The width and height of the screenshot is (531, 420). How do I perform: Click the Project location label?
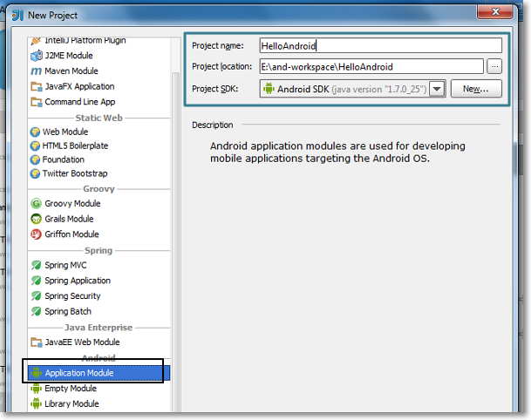coord(221,66)
